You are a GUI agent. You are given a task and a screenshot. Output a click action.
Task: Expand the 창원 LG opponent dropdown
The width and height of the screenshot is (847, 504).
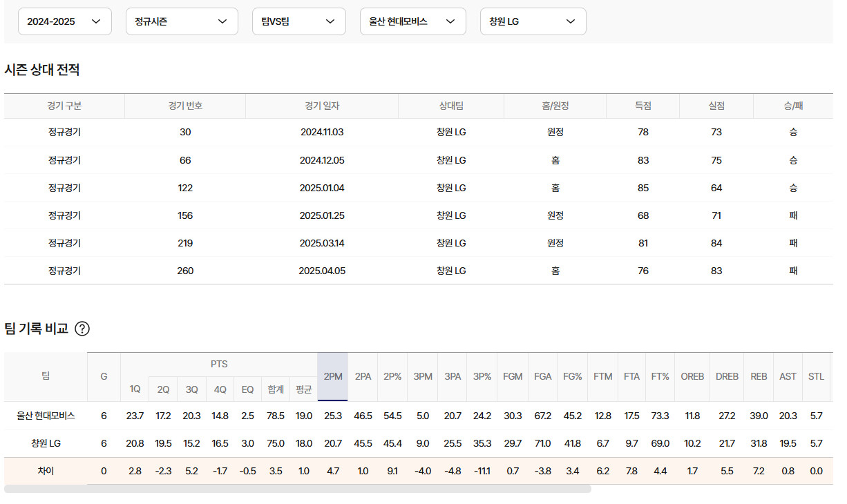coord(533,21)
